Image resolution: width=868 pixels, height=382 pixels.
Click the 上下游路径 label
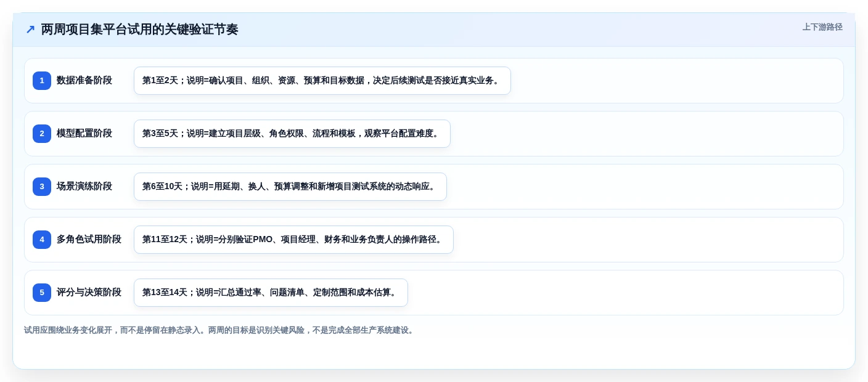coord(822,27)
